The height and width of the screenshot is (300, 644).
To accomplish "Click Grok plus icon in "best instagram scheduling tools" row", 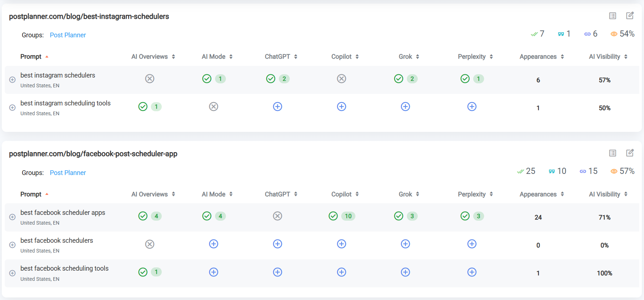I will click(405, 107).
